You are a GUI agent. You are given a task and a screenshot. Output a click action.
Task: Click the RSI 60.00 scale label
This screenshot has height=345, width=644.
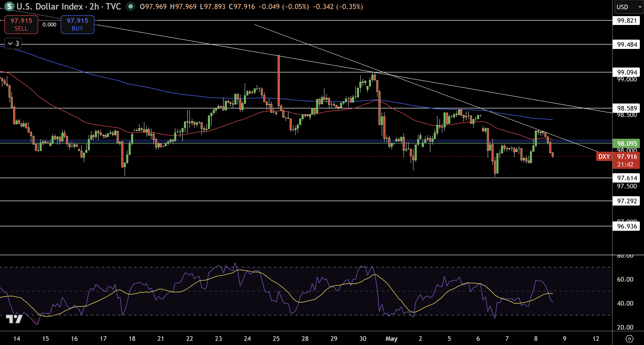pyautogui.click(x=625, y=279)
